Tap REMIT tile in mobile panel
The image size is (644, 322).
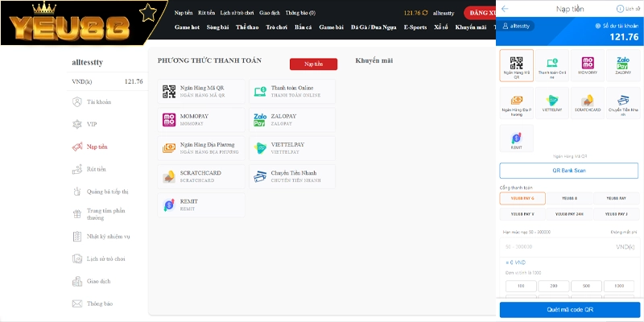[517, 138]
